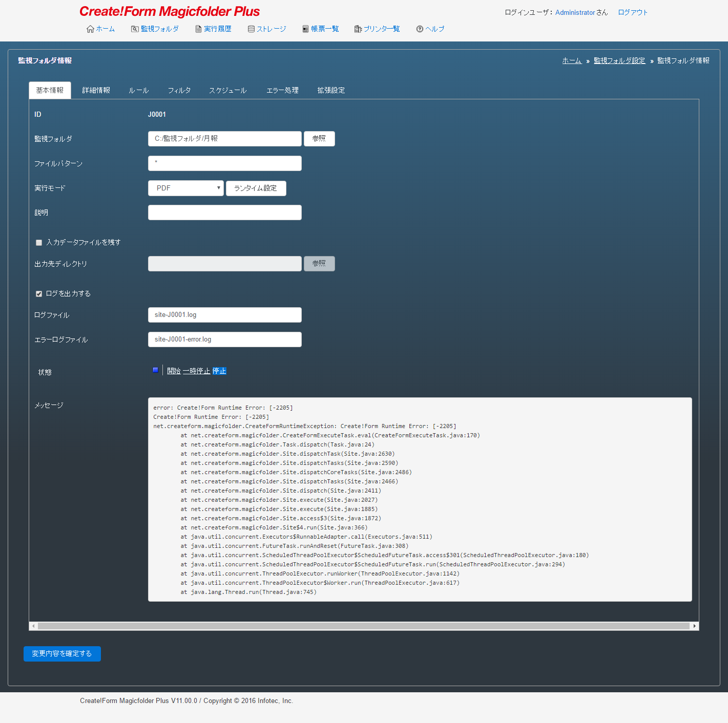Toggle 入力データファイルを残す checkbox
The width and height of the screenshot is (728, 723).
pyautogui.click(x=39, y=243)
